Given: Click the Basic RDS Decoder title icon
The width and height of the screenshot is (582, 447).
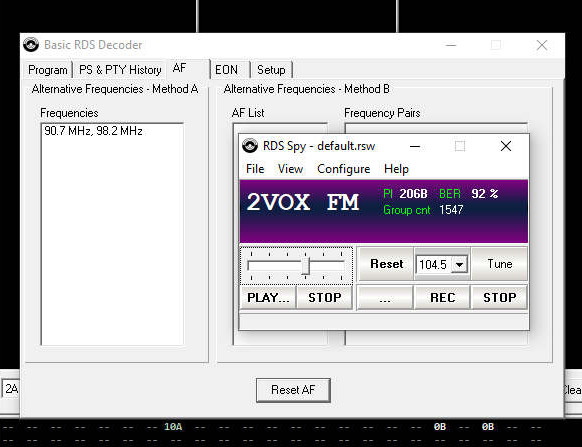Looking at the screenshot, I should pyautogui.click(x=31, y=45).
